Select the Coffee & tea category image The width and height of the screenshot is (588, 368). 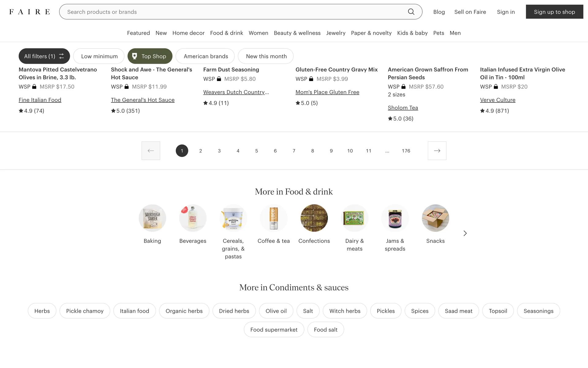coord(273,218)
